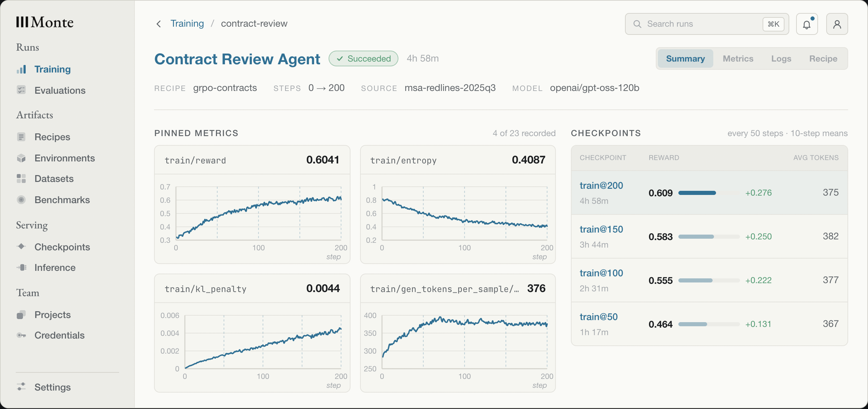Open notifications bell
Screen dimensions: 868x409
pos(807,24)
